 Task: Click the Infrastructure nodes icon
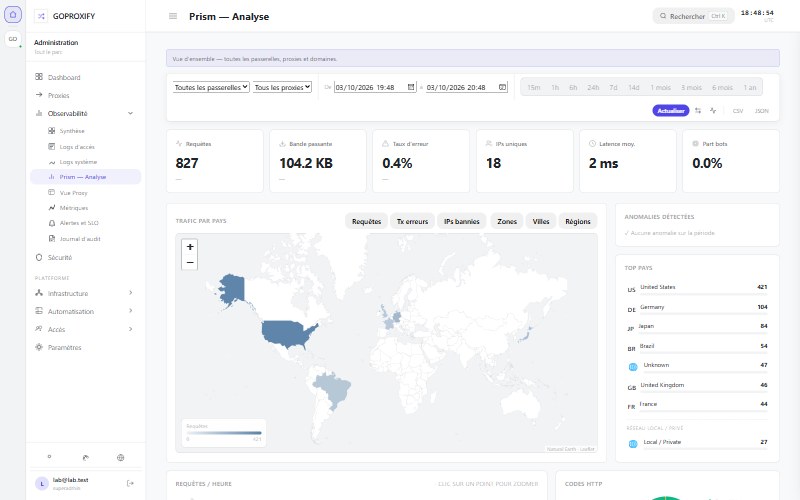pos(39,293)
